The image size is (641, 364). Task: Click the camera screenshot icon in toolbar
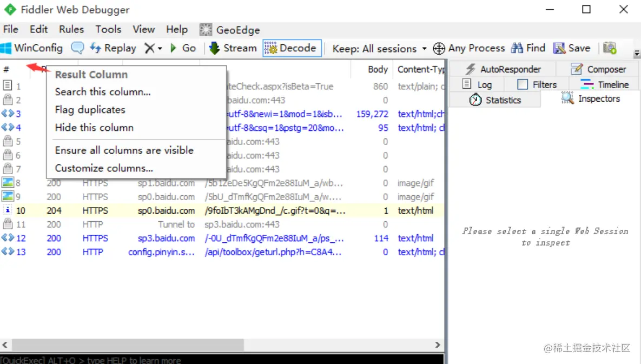pos(610,48)
